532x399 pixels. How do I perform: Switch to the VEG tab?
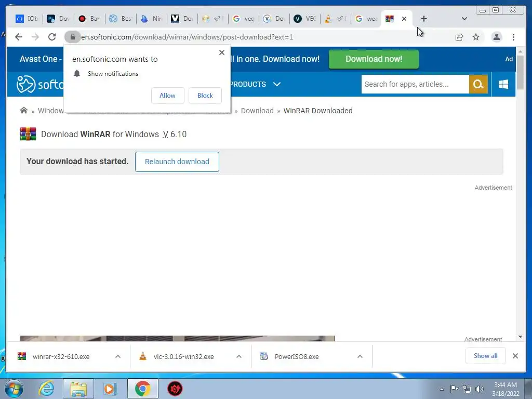305,19
